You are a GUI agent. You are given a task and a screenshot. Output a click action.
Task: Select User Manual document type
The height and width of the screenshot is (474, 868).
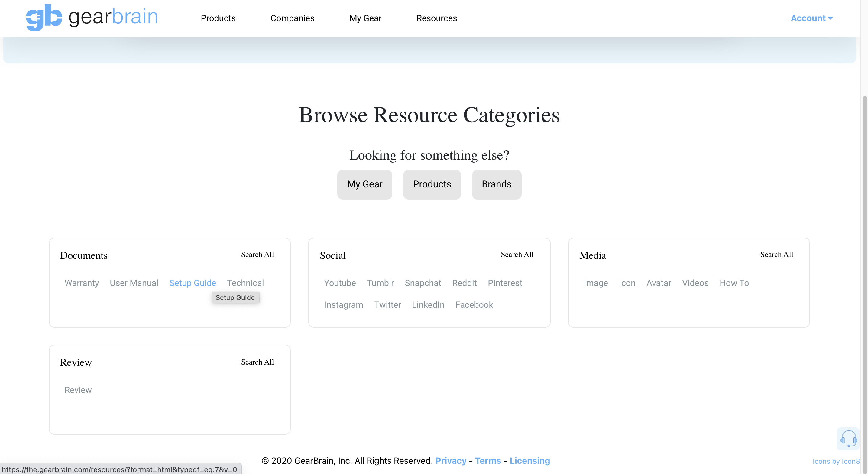coord(134,283)
